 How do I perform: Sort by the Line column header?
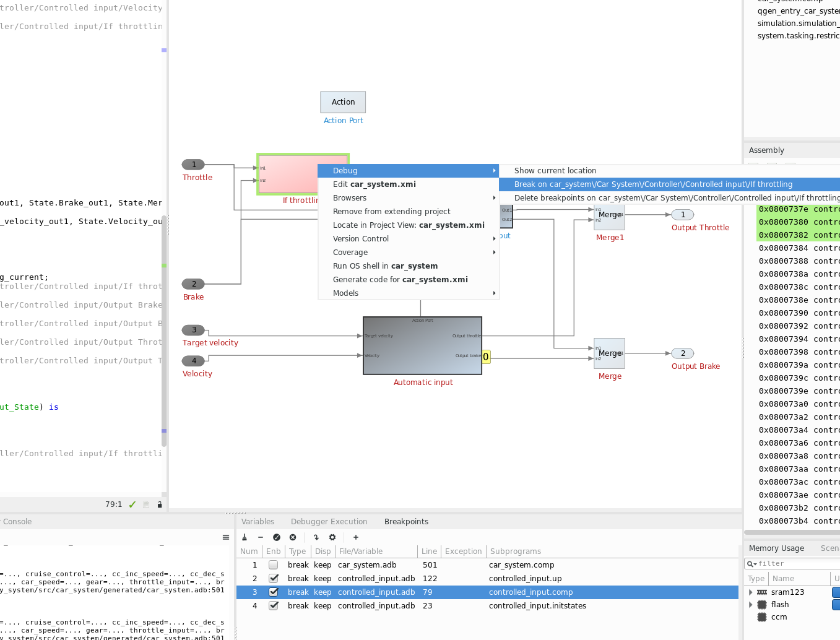click(x=429, y=551)
